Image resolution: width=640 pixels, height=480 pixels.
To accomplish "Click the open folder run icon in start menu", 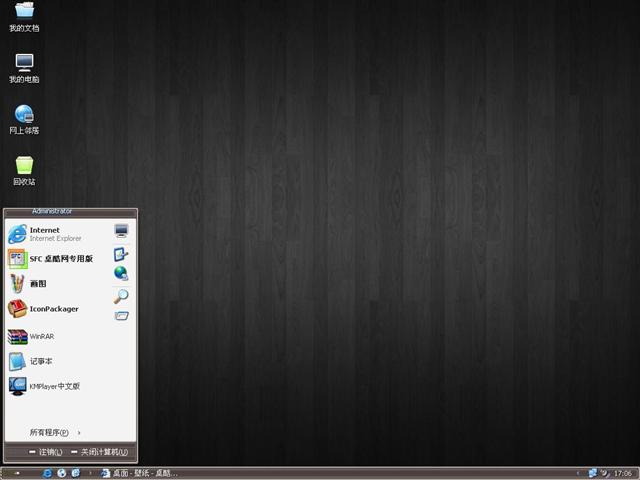I will tap(121, 316).
